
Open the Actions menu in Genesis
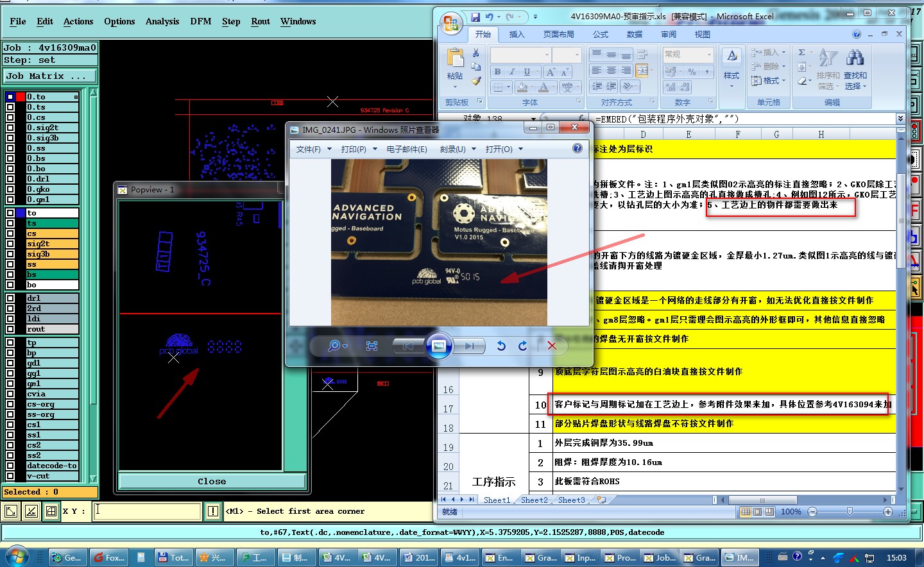78,21
